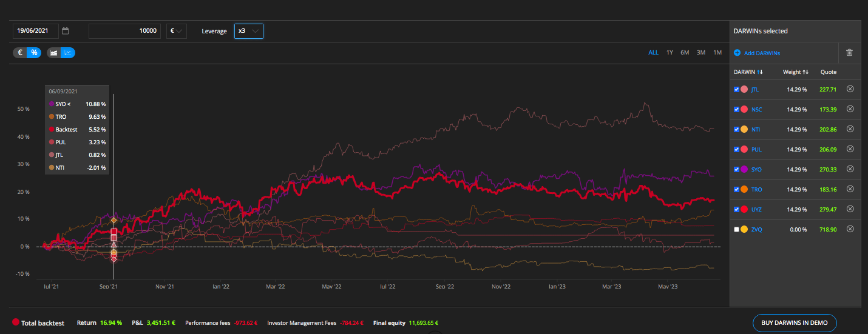Image resolution: width=868 pixels, height=334 pixels.
Task: Sort by DARWIN name arrows
Action: [759, 72]
